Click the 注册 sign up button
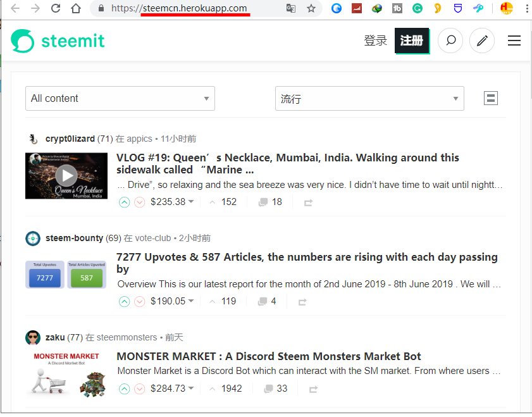This screenshot has width=532, height=417. (x=412, y=40)
